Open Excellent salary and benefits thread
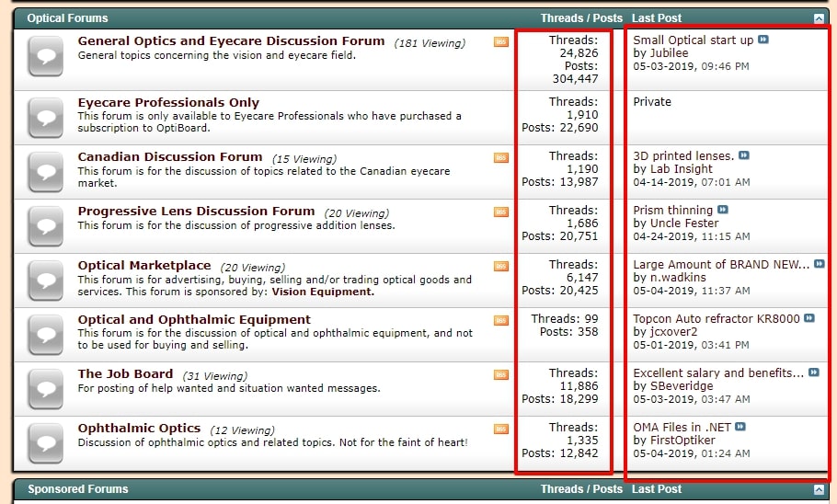 [x=718, y=373]
